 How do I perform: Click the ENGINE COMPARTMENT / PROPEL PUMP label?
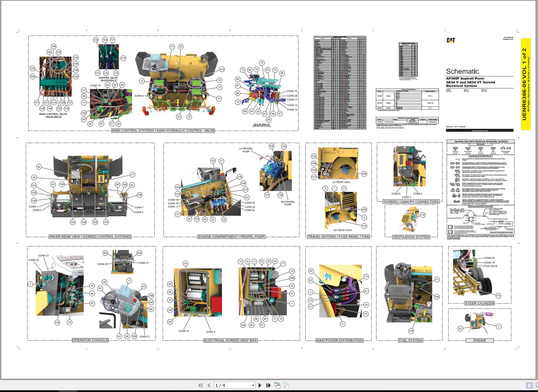(x=231, y=237)
